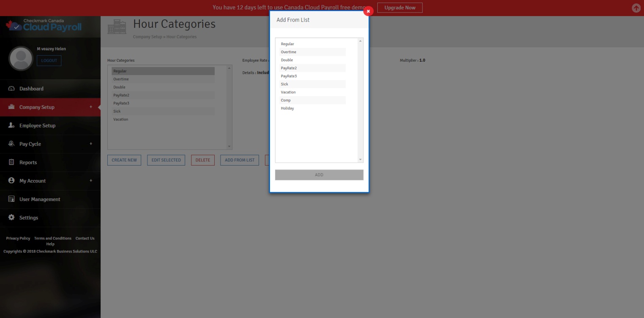Click the Dashboard sidebar icon
Viewport: 644px width, 318px height.
pos(11,89)
